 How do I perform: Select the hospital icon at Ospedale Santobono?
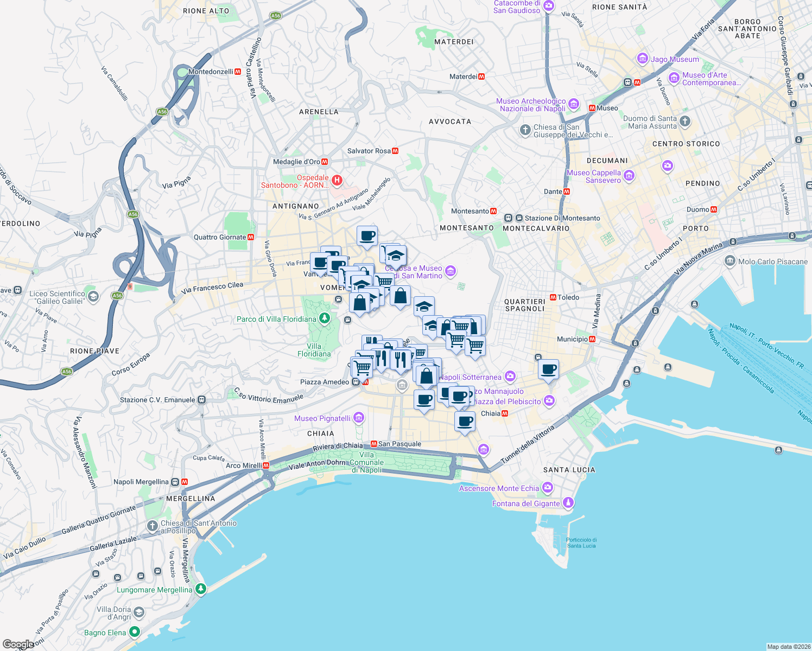[x=337, y=179]
